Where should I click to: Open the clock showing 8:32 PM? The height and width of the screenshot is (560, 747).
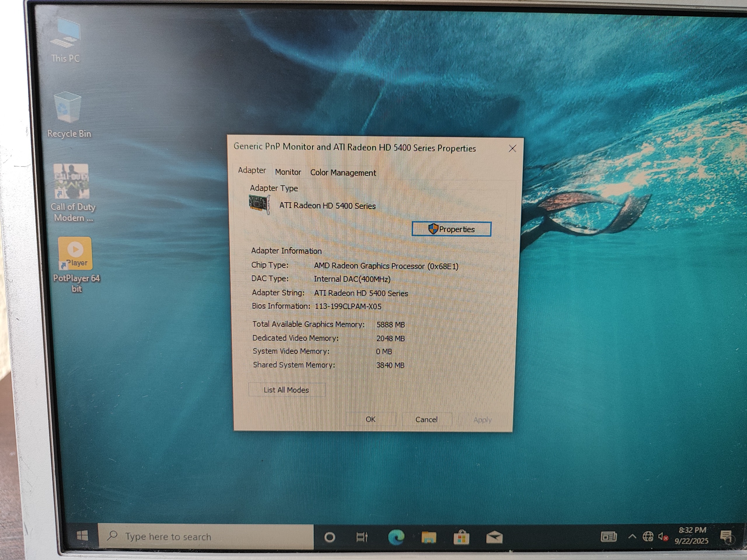tap(692, 536)
